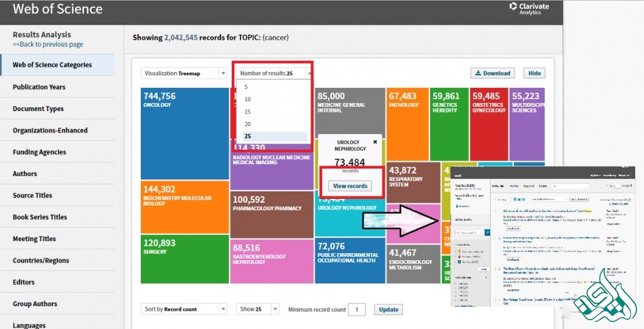Open Funding Agencies analysis
This screenshot has height=329, width=644.
point(39,152)
